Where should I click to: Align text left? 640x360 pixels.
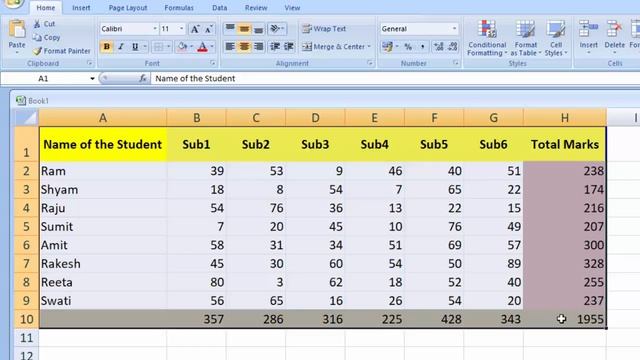(x=230, y=47)
